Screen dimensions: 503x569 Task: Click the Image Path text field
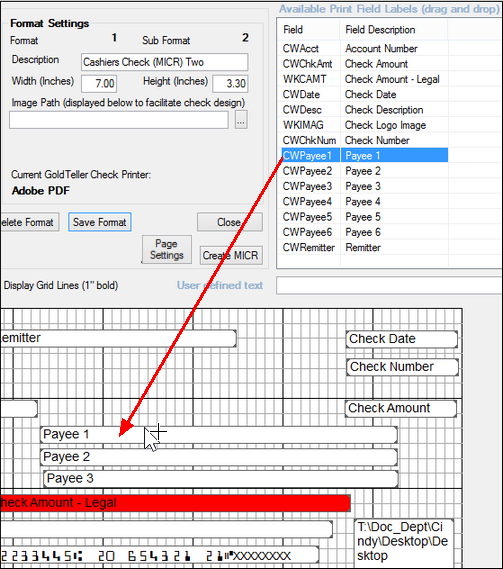point(119,120)
